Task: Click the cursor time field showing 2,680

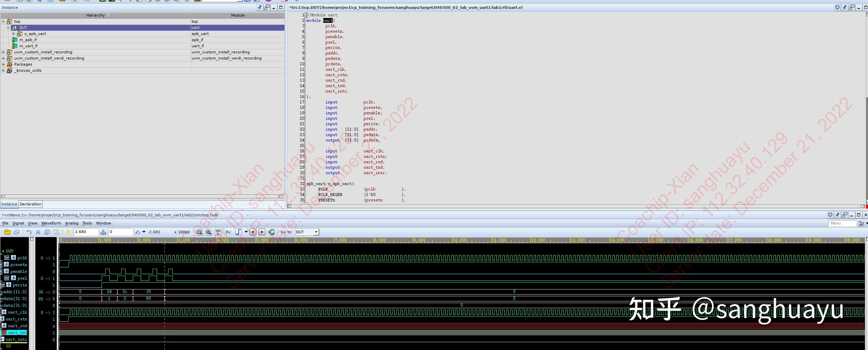Action: (x=86, y=232)
